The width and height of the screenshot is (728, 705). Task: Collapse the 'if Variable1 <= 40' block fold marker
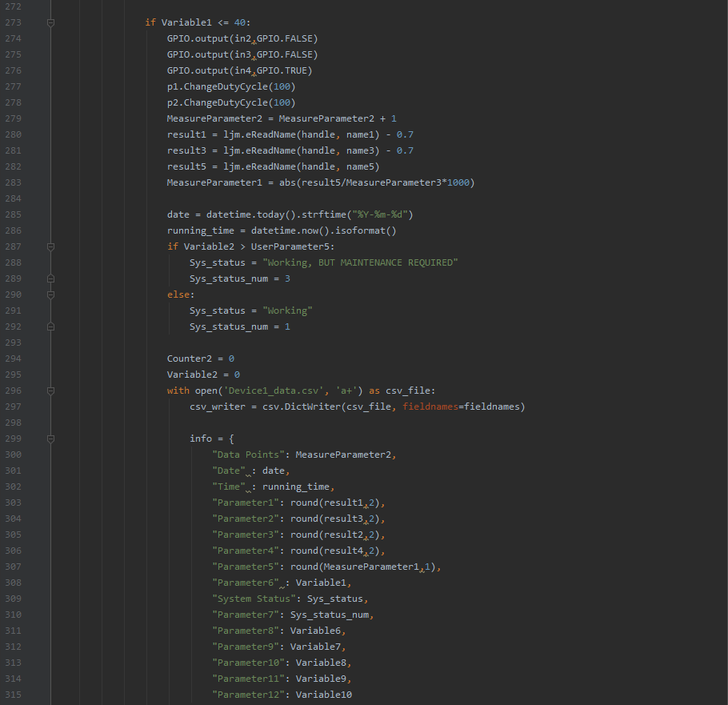(51, 22)
